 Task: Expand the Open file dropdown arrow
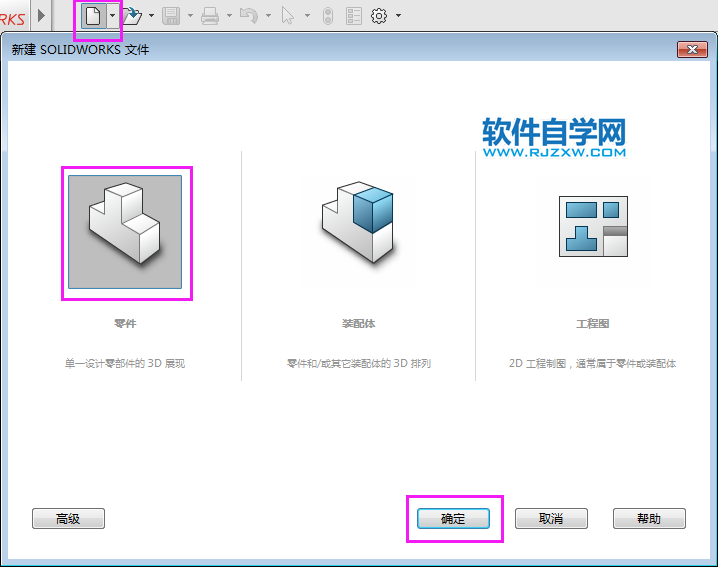[151, 16]
